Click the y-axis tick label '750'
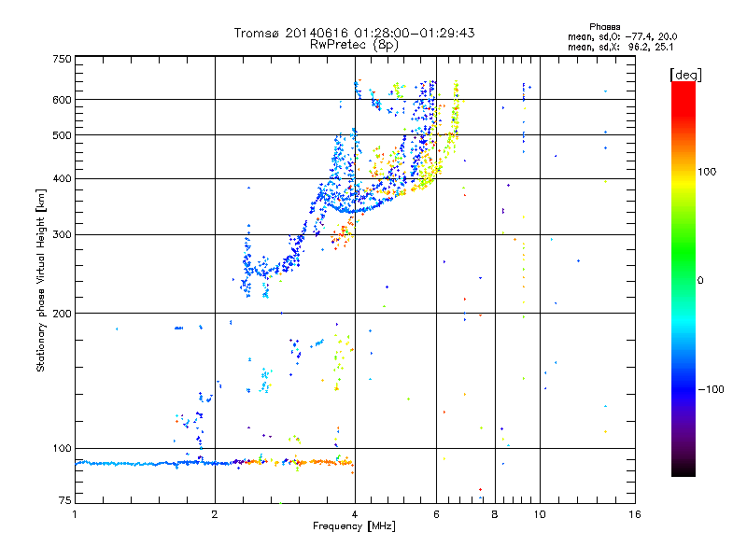747x560 pixels. coord(62,59)
